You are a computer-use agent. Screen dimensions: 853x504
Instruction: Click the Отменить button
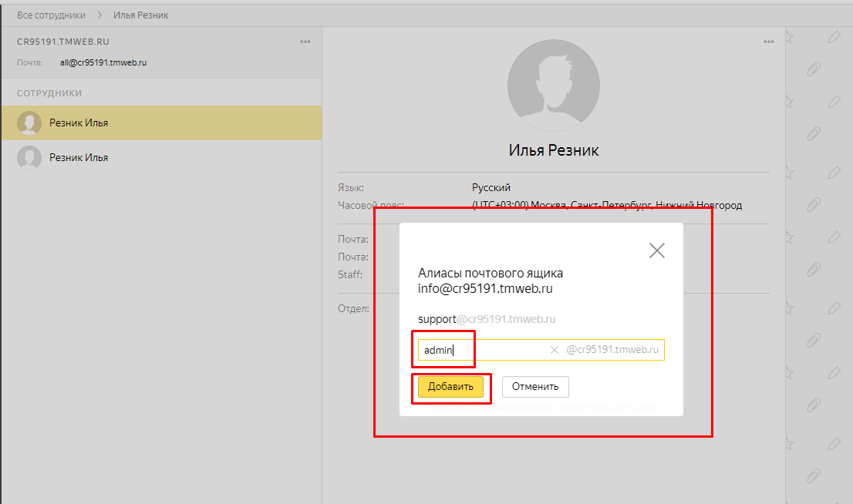[x=535, y=387]
